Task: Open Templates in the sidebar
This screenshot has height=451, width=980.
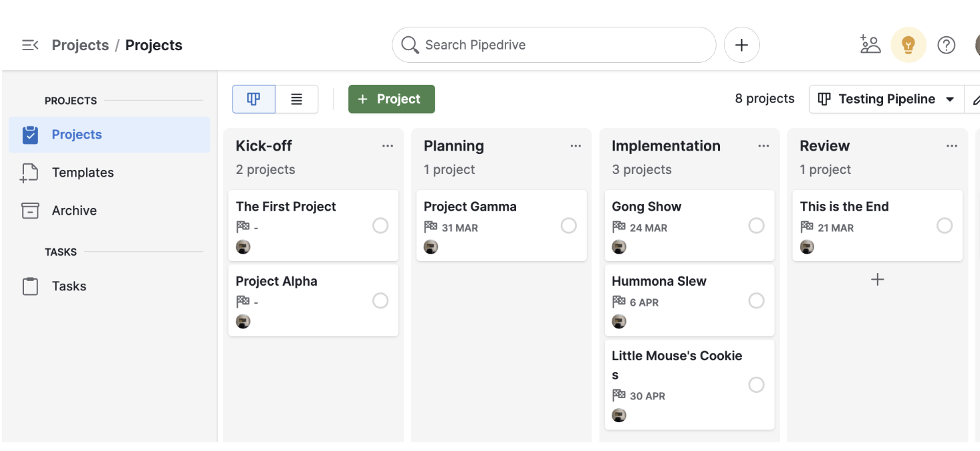Action: (82, 173)
